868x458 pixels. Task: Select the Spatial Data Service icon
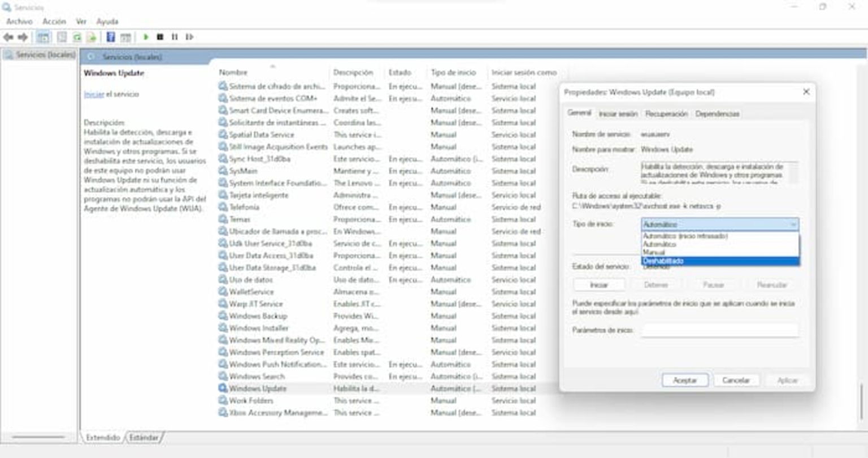pos(223,135)
